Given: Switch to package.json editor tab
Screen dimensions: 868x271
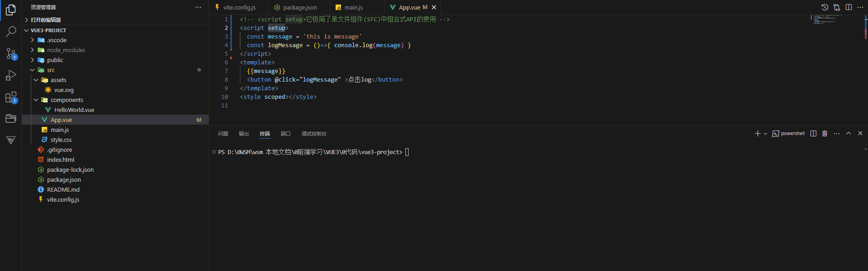Looking at the screenshot, I should point(299,7).
